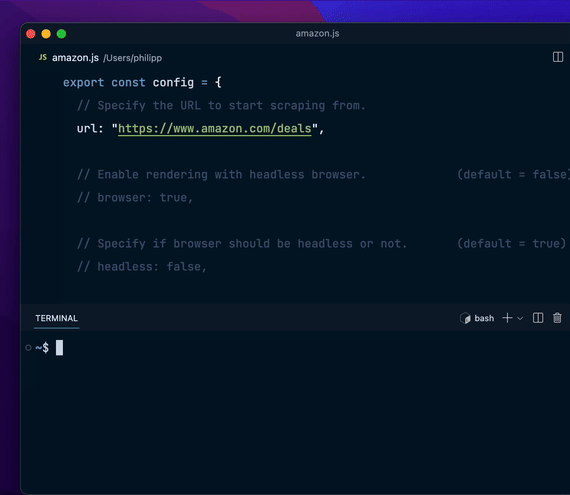Click comment 'Specify the URL to start scraping from.'

pyautogui.click(x=221, y=106)
